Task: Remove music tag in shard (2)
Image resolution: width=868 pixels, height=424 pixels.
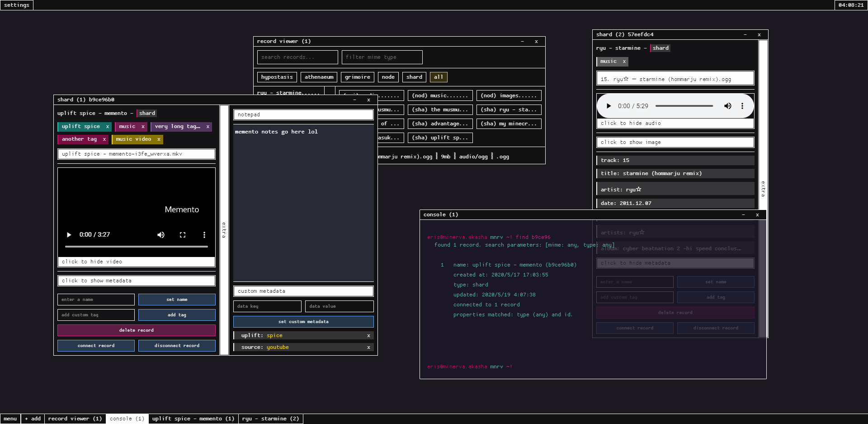Action: click(624, 62)
